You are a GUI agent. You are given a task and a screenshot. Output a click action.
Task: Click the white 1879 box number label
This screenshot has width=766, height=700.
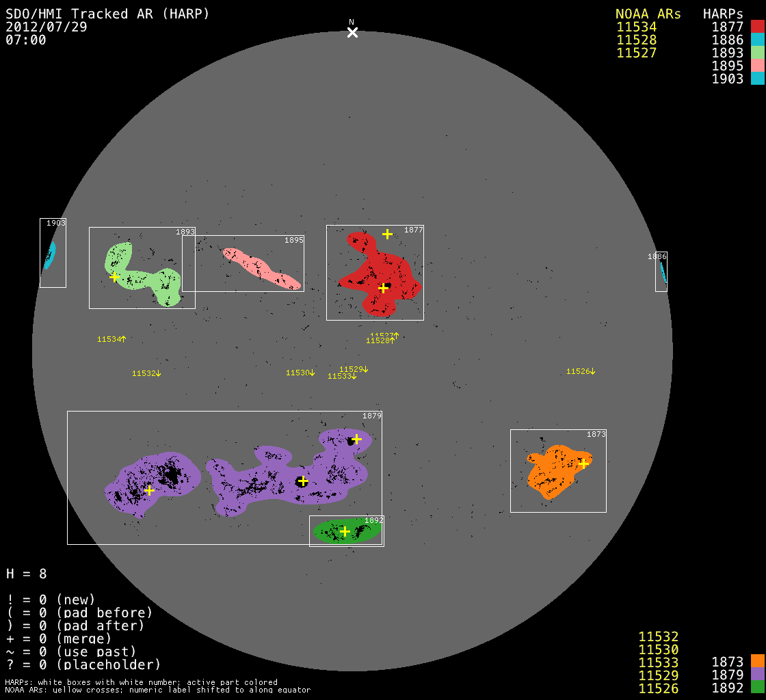click(371, 416)
